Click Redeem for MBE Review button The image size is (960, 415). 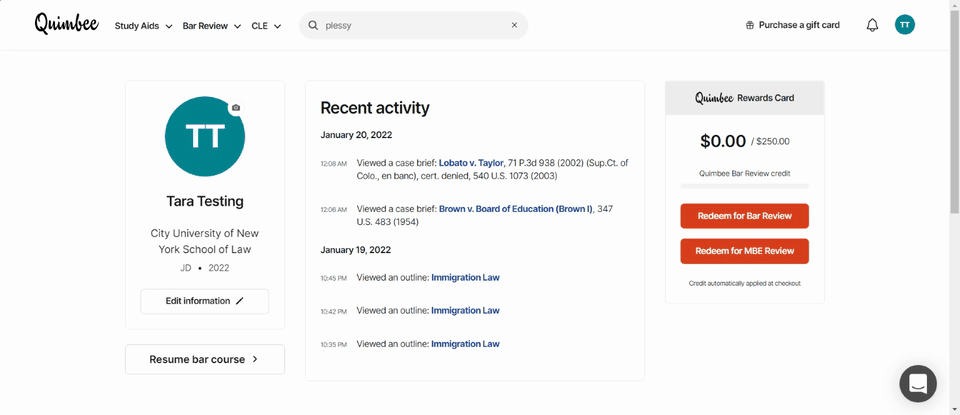(744, 251)
